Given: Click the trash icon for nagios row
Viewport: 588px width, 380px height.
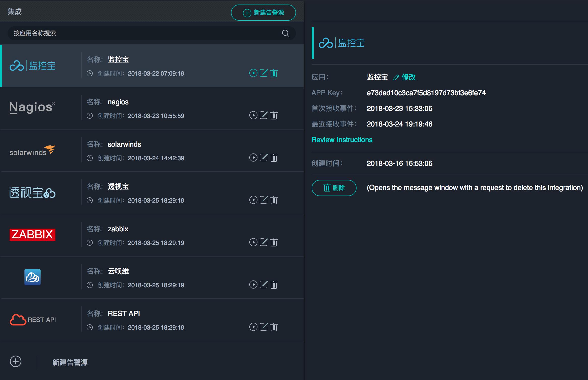Looking at the screenshot, I should coord(274,115).
